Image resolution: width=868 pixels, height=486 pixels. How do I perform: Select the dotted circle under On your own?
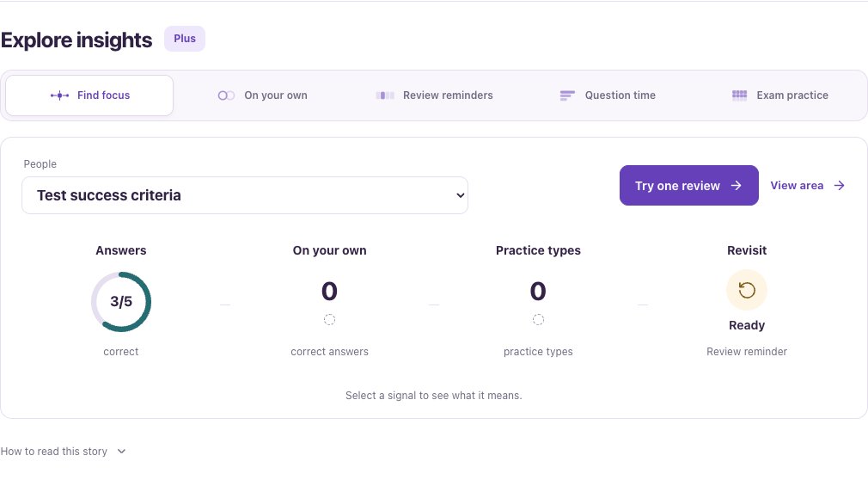coord(329,320)
